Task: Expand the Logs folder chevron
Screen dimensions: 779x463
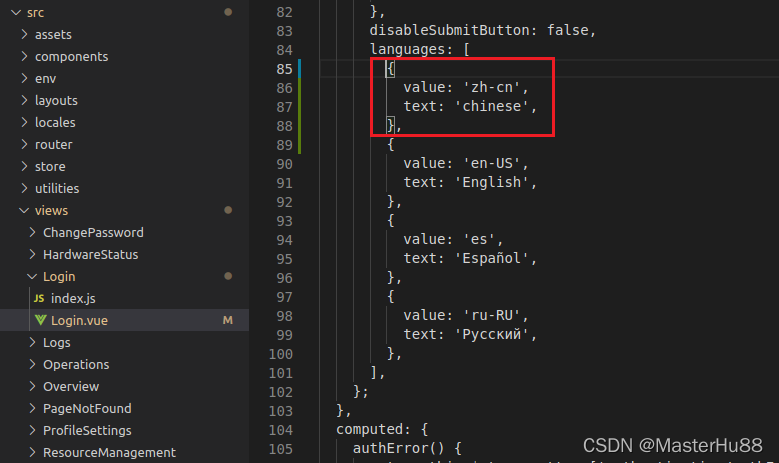Action: pos(32,342)
